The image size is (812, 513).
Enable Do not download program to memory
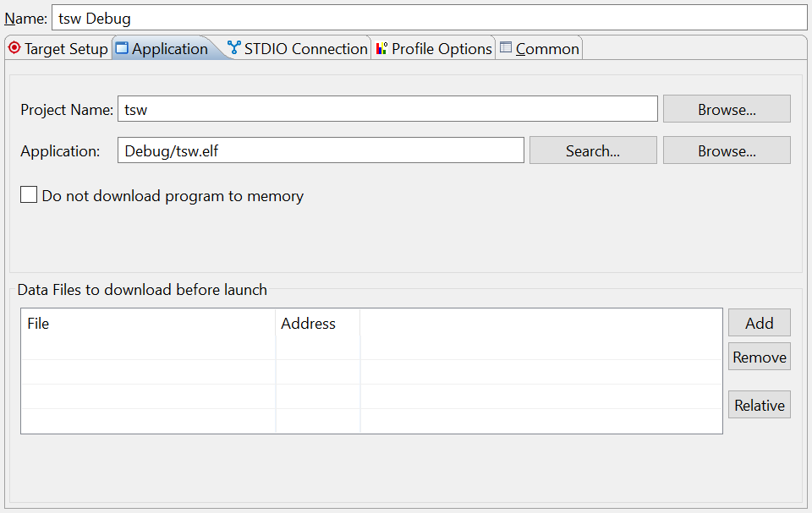click(x=29, y=195)
